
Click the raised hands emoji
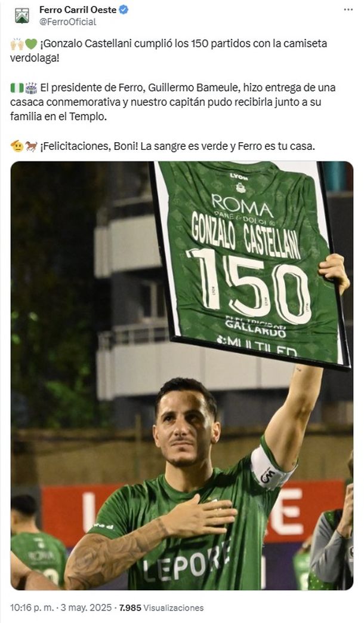point(17,44)
